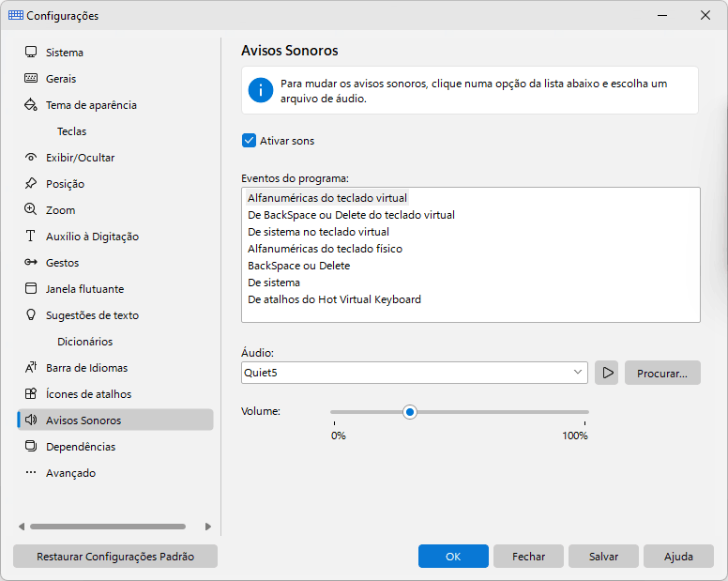Select 'De sistema' event in list
Screen dimensions: 728x581
273,283
